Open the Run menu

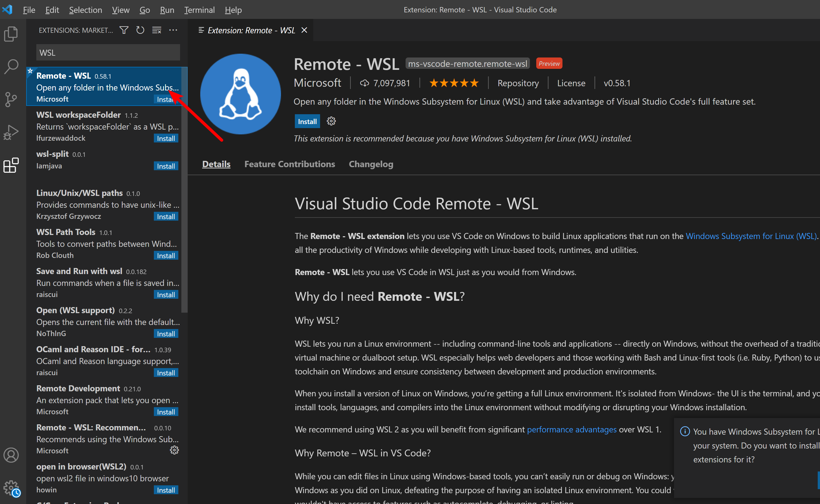167,10
